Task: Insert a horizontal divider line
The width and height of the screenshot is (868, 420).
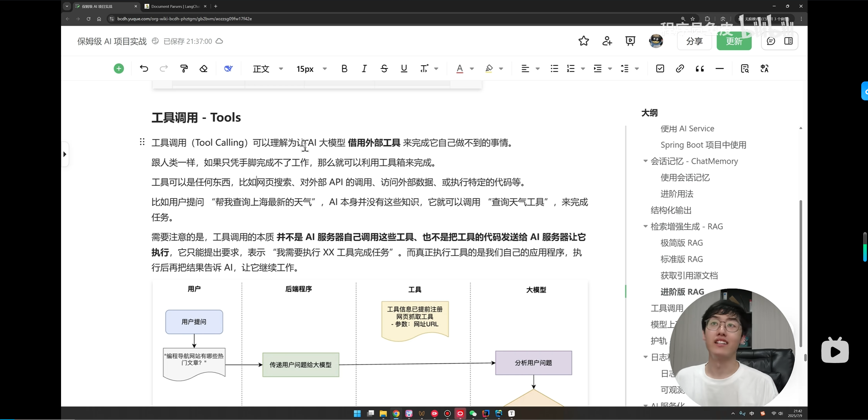Action: (719, 69)
